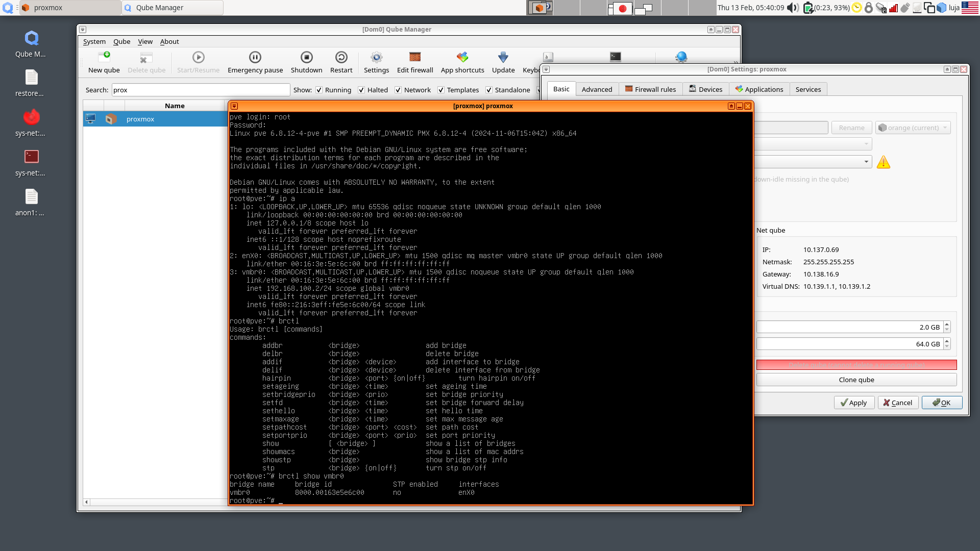Select the proxmox row in qube list
980x551 pixels.
point(155,119)
